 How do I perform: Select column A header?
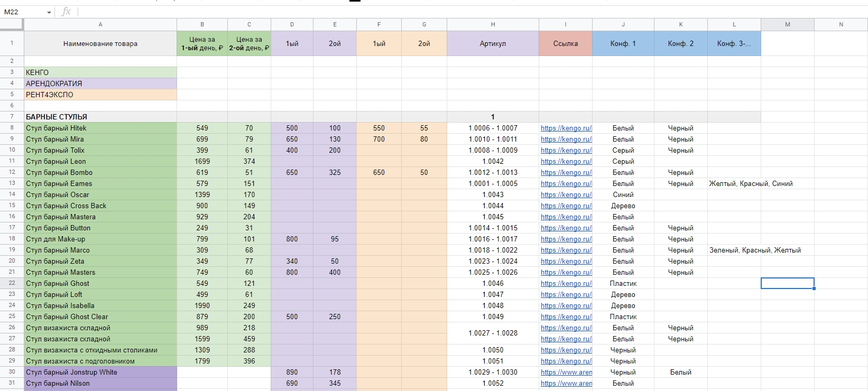[100, 24]
